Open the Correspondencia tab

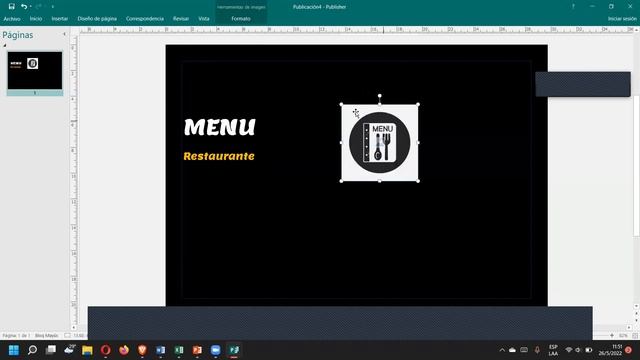[145, 19]
